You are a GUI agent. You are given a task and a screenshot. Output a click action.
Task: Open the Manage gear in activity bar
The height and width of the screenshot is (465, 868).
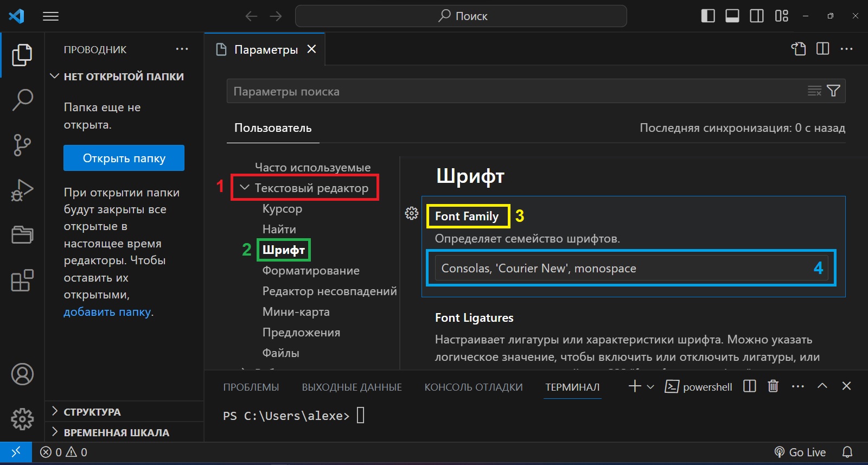(22, 419)
